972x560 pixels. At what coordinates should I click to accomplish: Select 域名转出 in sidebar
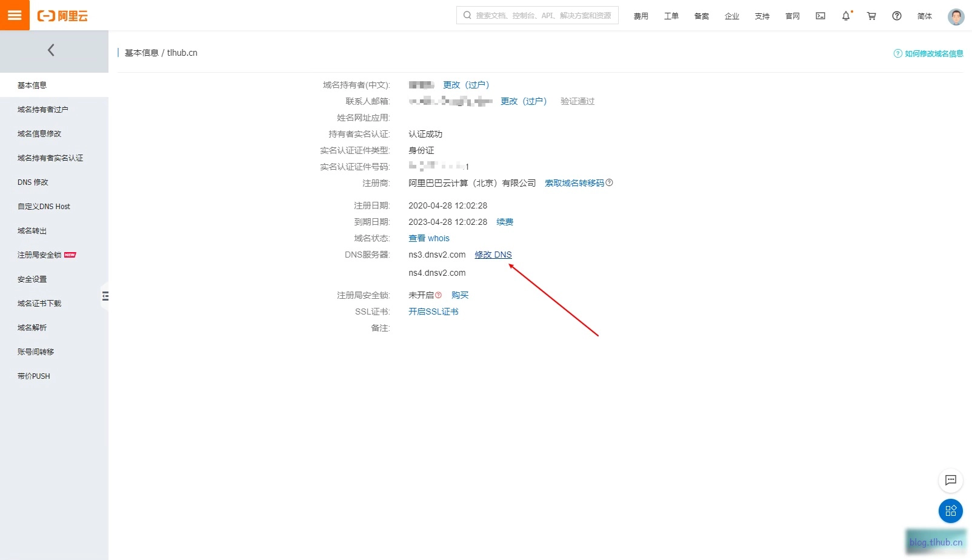click(54, 230)
